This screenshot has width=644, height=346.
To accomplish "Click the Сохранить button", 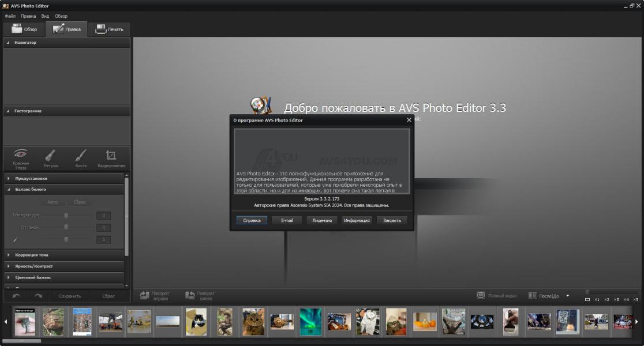I will coord(70,296).
